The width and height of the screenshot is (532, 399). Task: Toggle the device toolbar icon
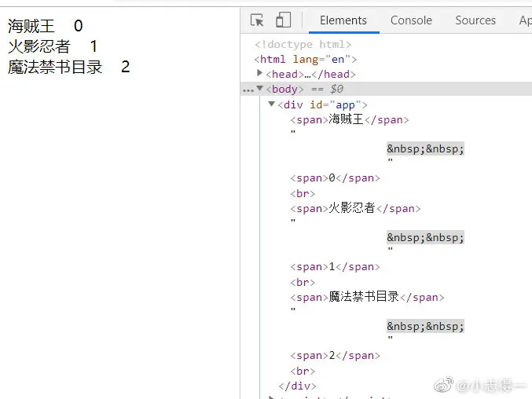coord(284,20)
